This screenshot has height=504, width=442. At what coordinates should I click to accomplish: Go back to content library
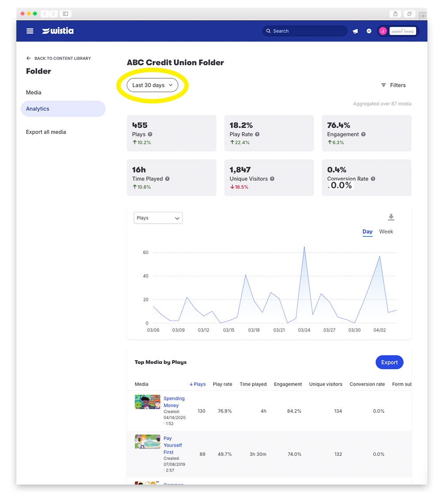(63, 58)
